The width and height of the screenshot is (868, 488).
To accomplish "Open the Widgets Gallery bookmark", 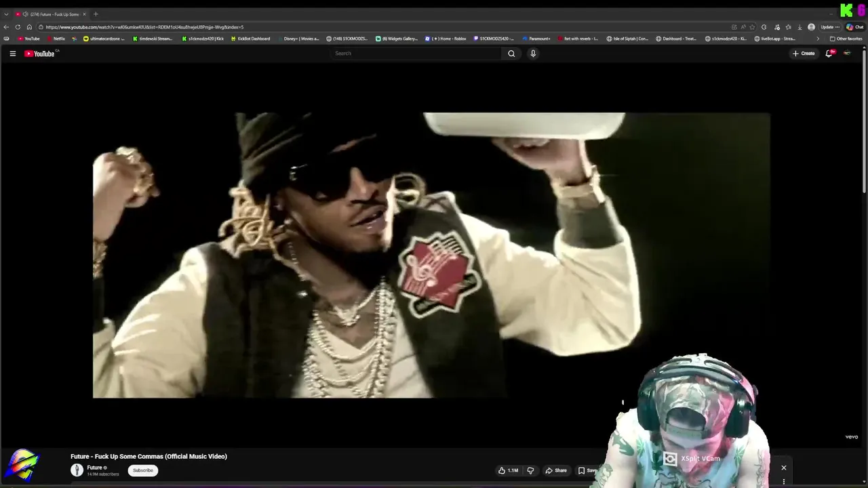I will 397,39.
